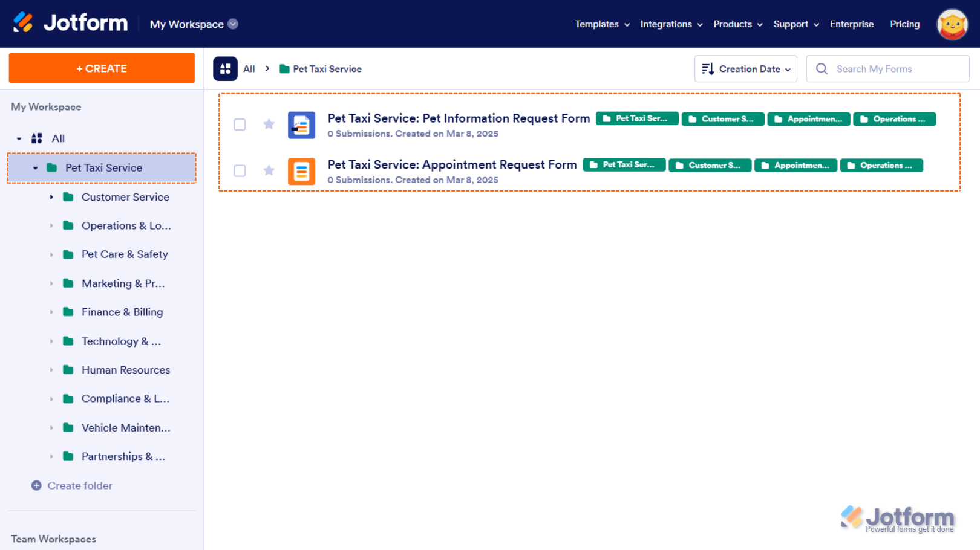Expand the Pet Care & Safety folder arrow

[51, 255]
